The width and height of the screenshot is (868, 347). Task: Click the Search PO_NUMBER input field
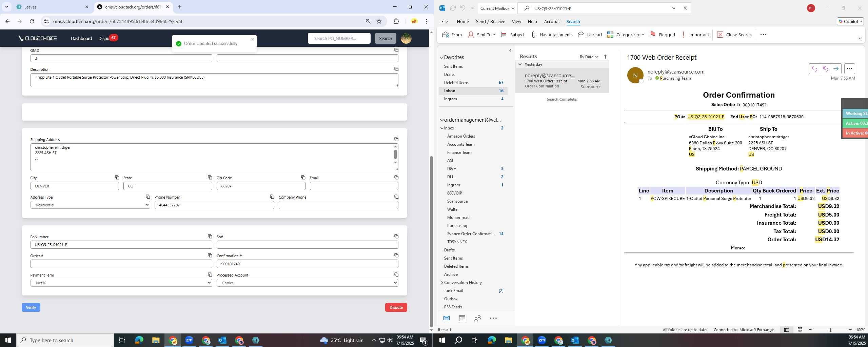[339, 38]
